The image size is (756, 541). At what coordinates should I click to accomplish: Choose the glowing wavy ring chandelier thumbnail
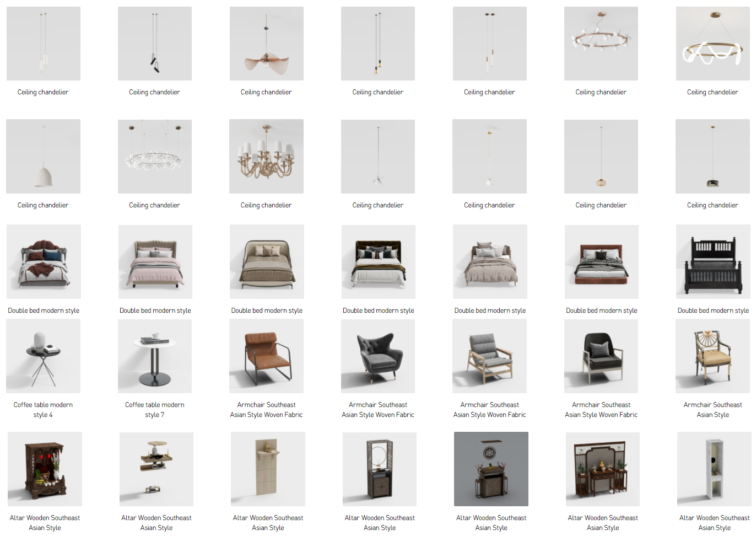click(712, 44)
